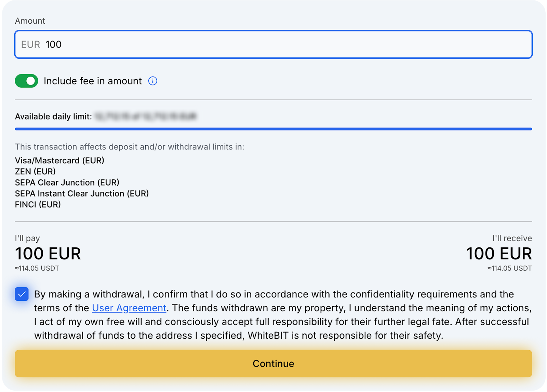Focus the Amount input field
This screenshot has height=392, width=547.
tap(273, 44)
